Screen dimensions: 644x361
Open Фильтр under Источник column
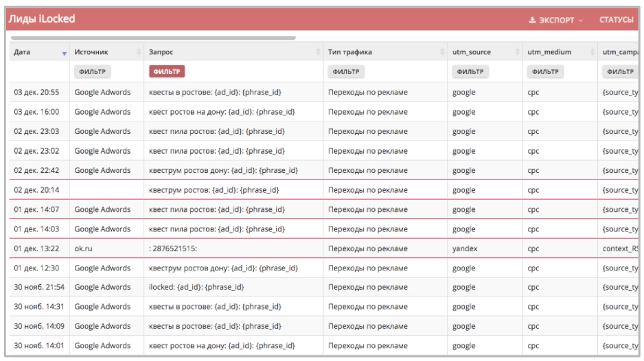93,71
